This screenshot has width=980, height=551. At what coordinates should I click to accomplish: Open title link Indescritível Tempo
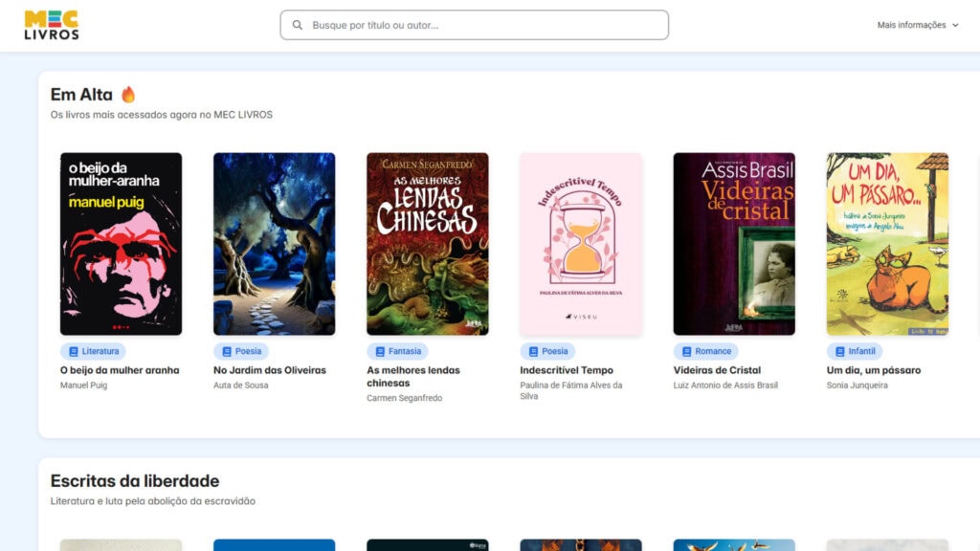pyautogui.click(x=567, y=370)
